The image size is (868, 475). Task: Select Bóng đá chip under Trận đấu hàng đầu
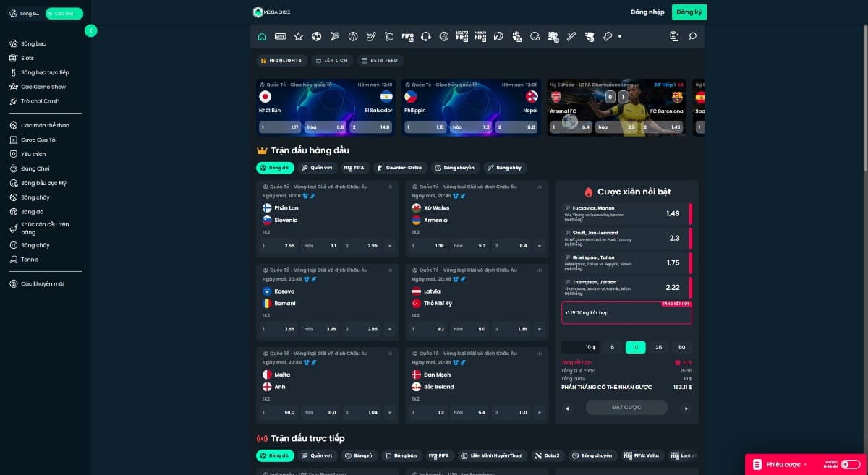coord(275,168)
